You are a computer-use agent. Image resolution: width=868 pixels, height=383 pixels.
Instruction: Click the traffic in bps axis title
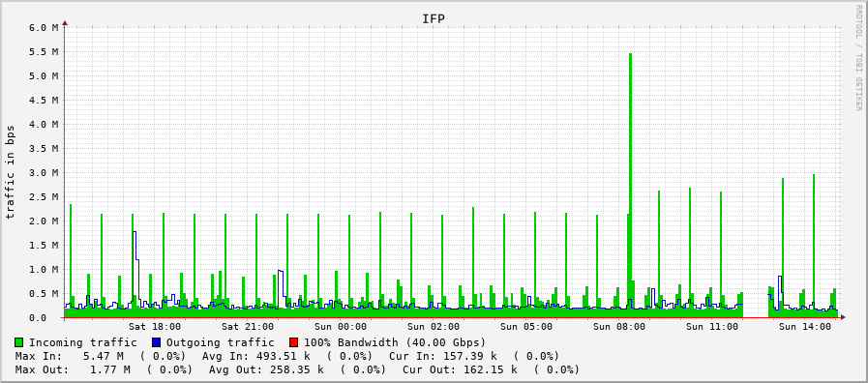pyautogui.click(x=11, y=171)
